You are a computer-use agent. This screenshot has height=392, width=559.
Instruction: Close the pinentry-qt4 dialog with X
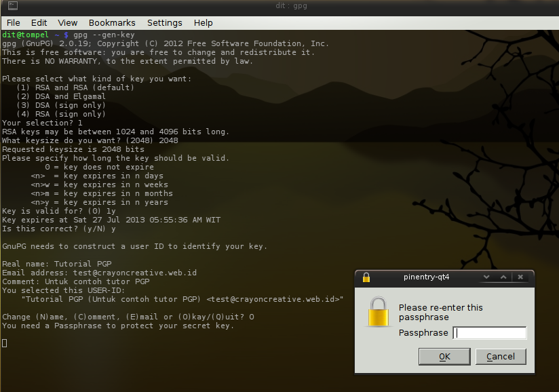pyautogui.click(x=520, y=277)
